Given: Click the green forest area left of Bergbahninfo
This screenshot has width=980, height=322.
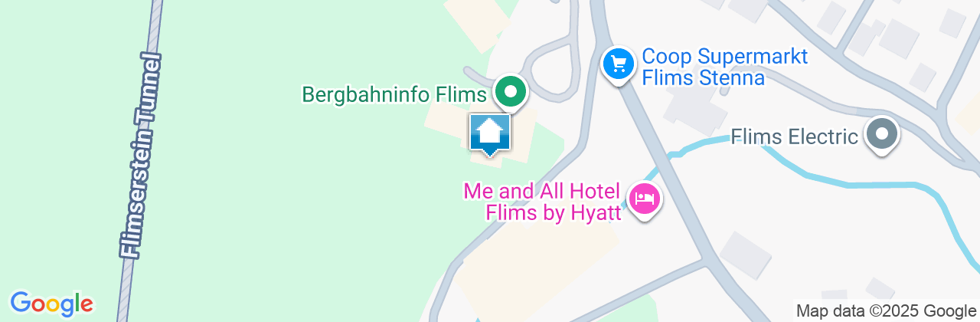Looking at the screenshot, I should coord(306,192).
